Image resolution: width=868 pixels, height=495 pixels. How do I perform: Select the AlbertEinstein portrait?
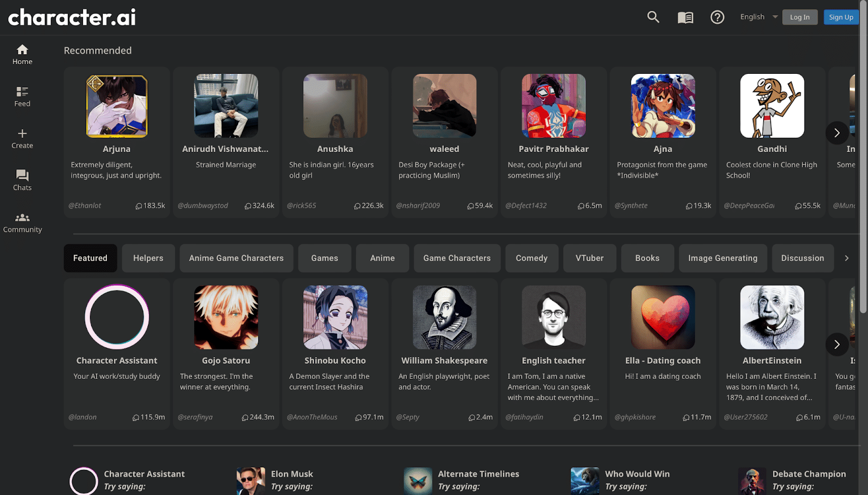772,318
